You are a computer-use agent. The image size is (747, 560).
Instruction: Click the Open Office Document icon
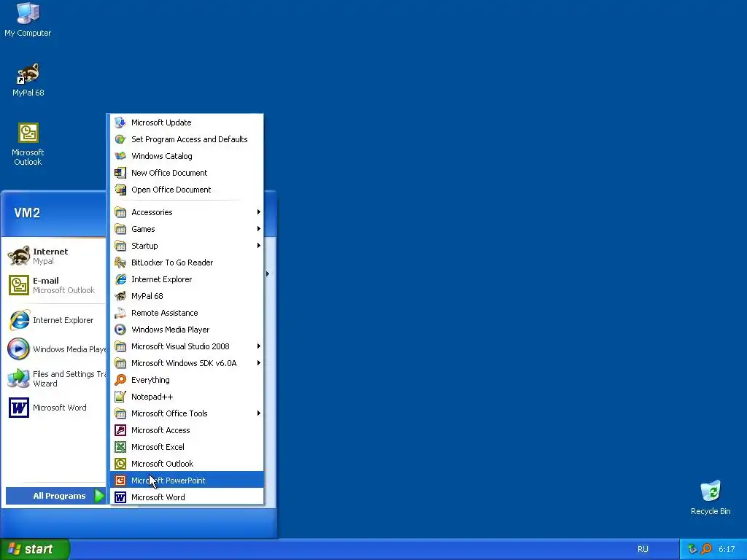pos(120,190)
